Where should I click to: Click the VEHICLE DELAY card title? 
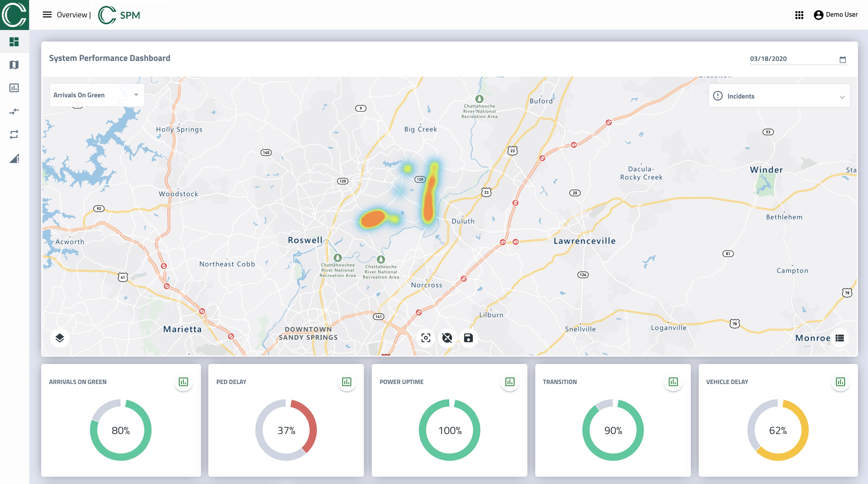point(727,382)
